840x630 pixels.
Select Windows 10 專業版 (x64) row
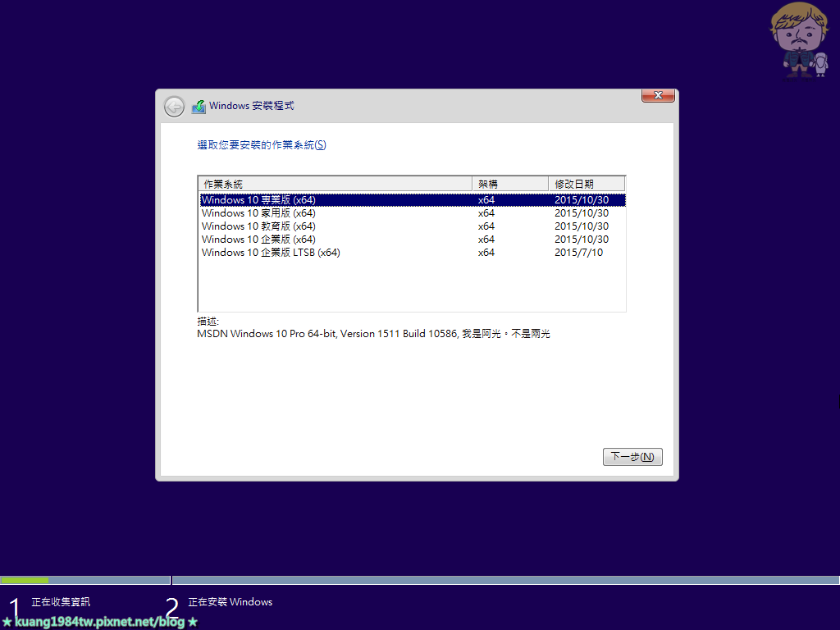point(412,200)
